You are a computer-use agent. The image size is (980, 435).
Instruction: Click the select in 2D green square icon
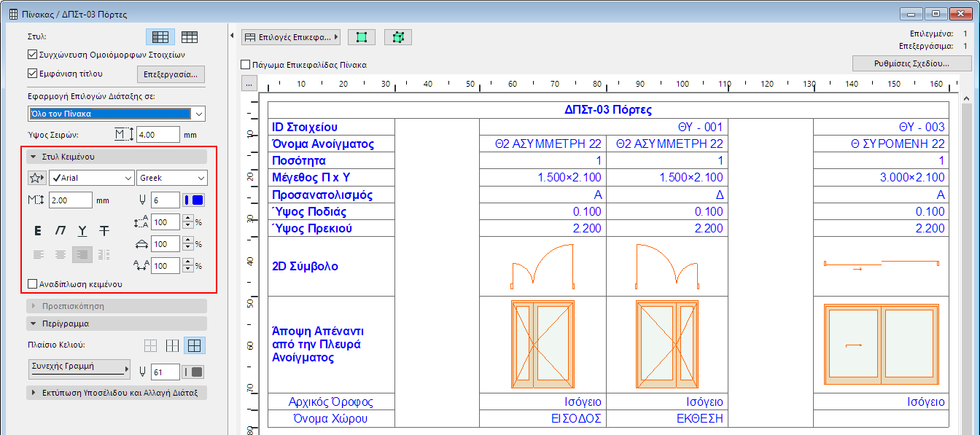click(362, 36)
